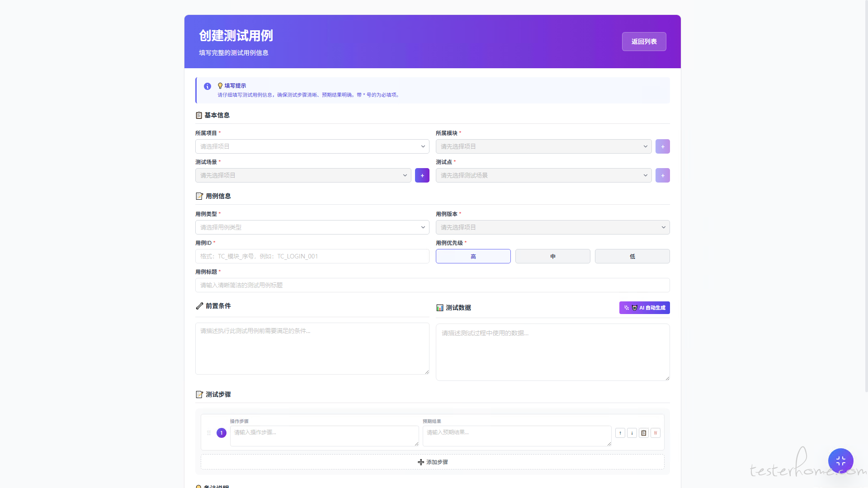
Task: Expand the 用例版本 version dropdown
Action: point(552,227)
